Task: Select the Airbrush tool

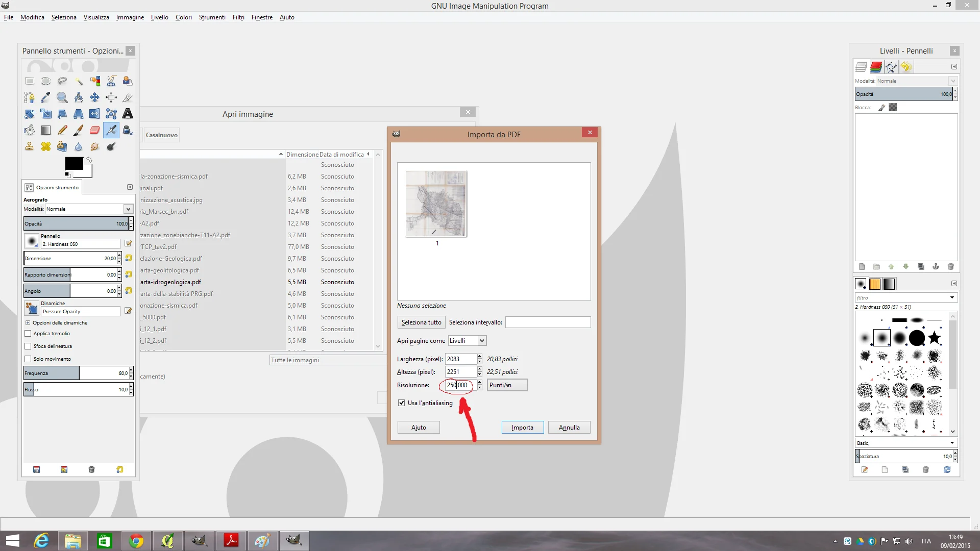Action: (111, 130)
